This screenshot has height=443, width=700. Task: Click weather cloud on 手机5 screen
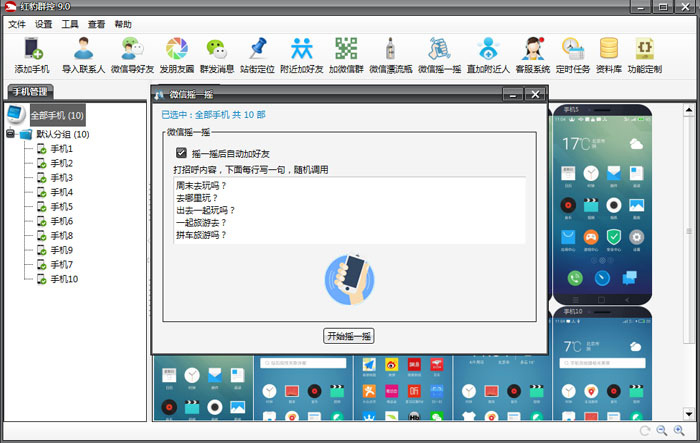tap(636, 144)
